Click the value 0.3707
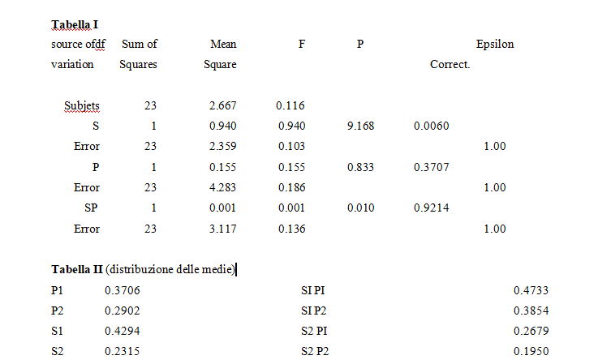 pyautogui.click(x=431, y=167)
